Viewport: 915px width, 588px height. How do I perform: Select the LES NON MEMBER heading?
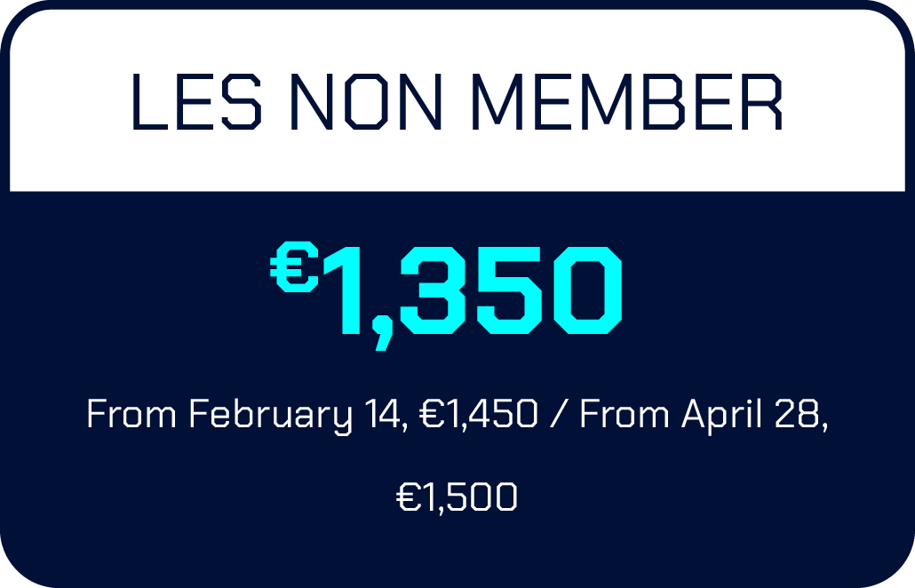pyautogui.click(x=457, y=101)
